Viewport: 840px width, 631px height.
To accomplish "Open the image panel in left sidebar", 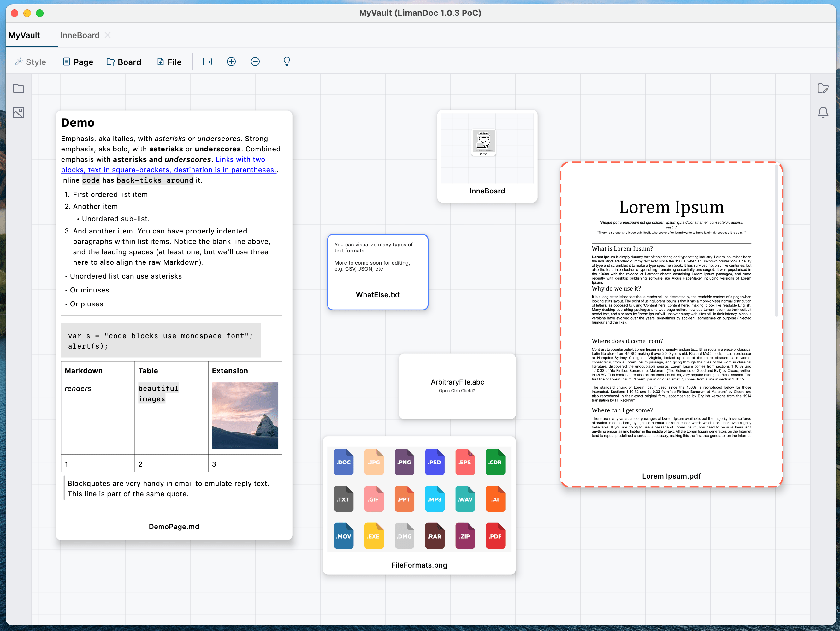I will (x=19, y=112).
